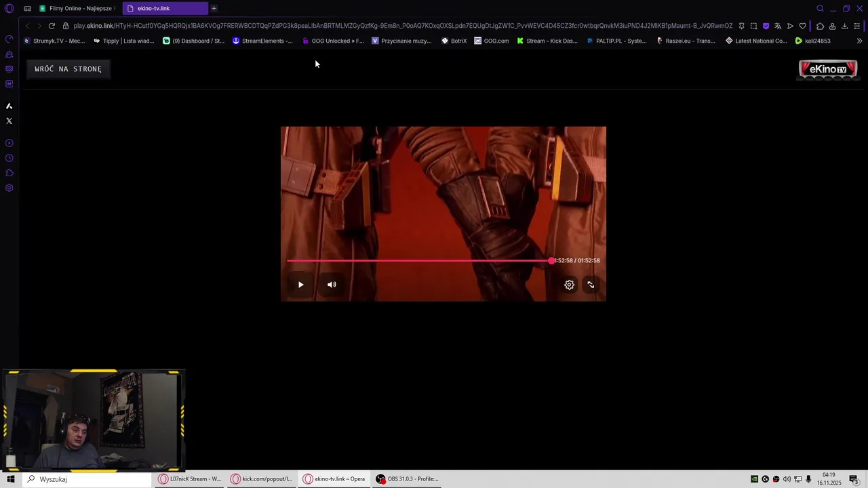Open the page translate icon
The width and height of the screenshot is (868, 488).
(x=778, y=26)
